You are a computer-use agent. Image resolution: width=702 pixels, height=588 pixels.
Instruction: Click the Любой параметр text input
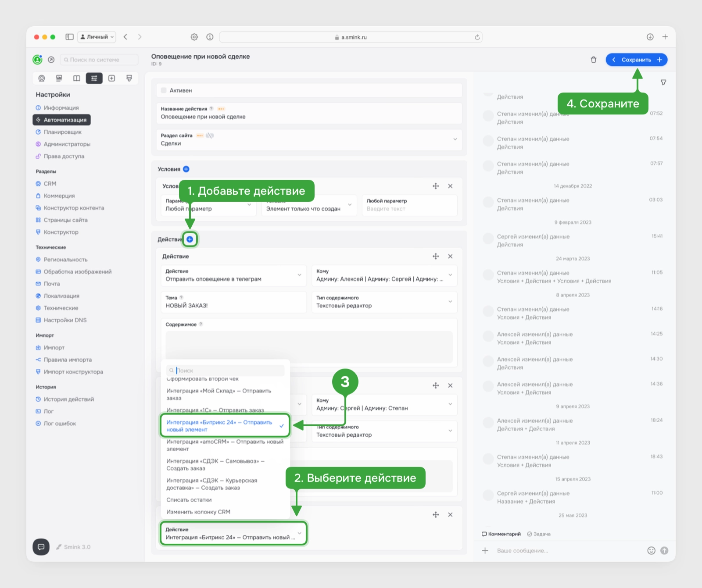click(x=410, y=205)
